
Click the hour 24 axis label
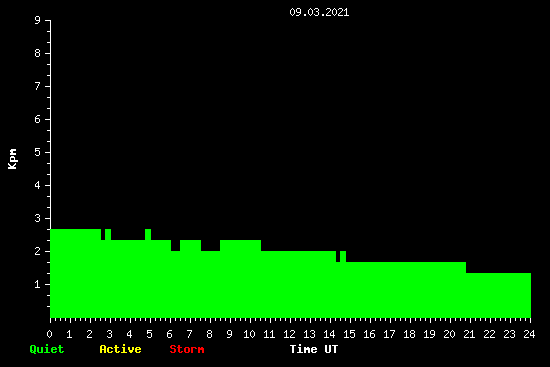click(529, 334)
